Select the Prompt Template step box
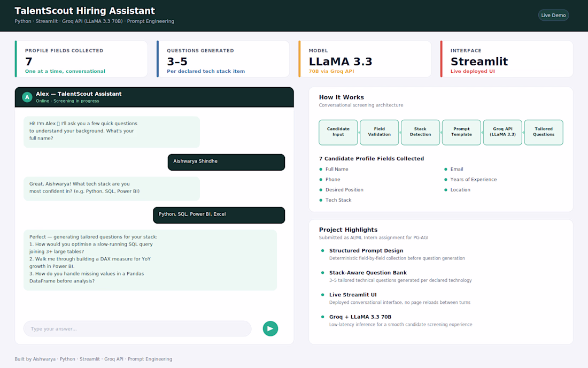 point(461,132)
